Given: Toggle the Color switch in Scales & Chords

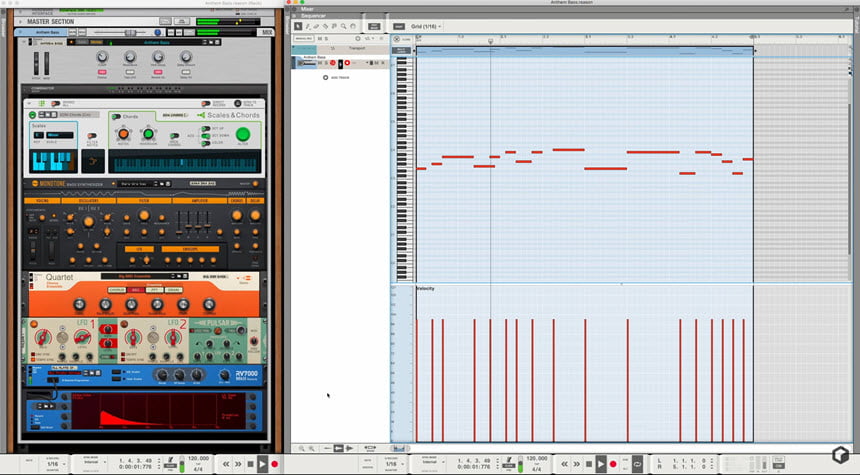Looking at the screenshot, I should [x=206, y=143].
